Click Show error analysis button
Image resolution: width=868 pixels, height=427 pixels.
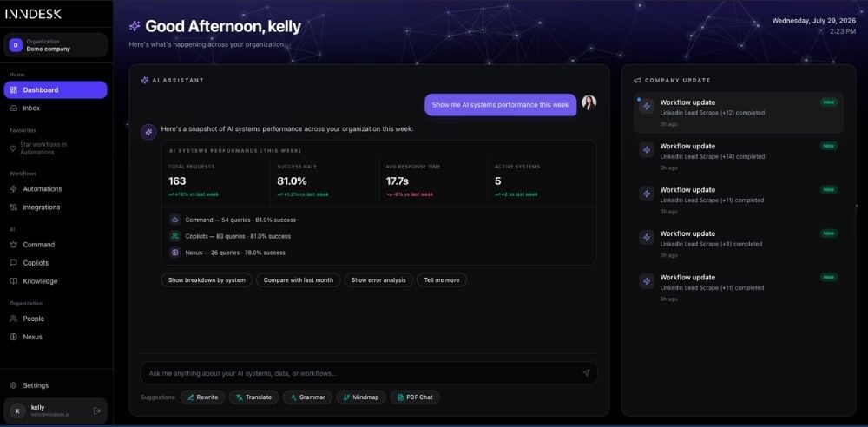378,279
